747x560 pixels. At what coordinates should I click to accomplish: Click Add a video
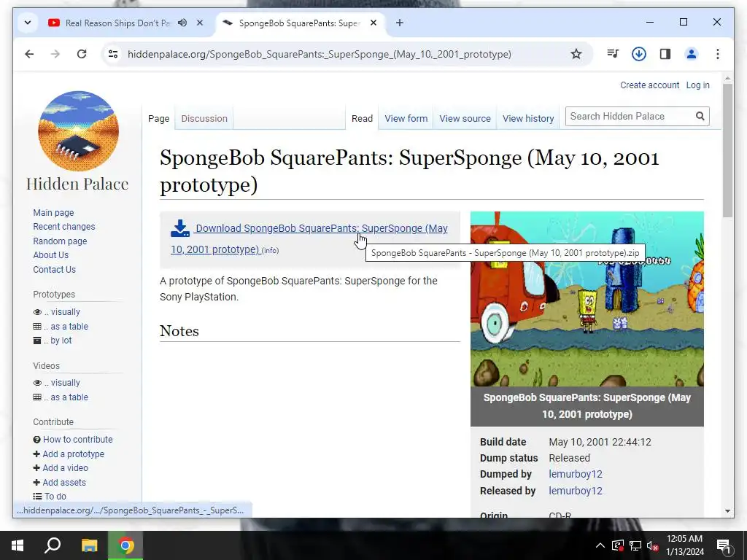65,468
